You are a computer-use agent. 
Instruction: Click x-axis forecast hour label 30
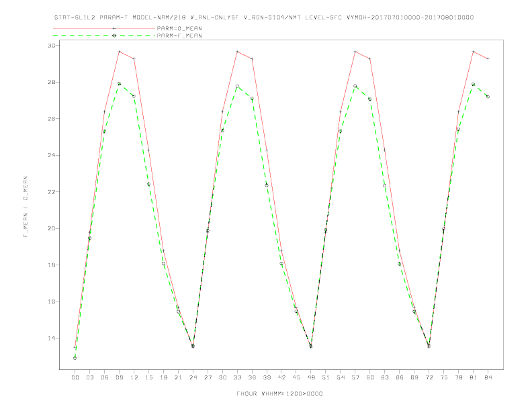(x=222, y=377)
